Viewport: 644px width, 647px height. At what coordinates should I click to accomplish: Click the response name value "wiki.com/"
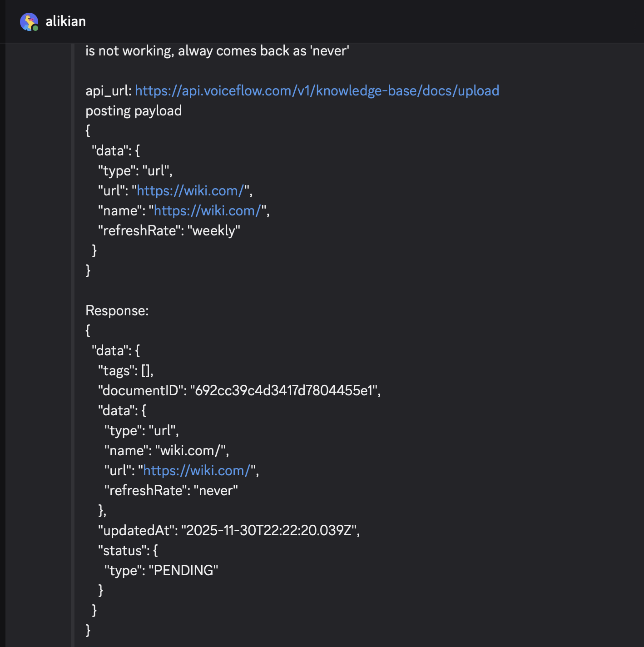192,451
